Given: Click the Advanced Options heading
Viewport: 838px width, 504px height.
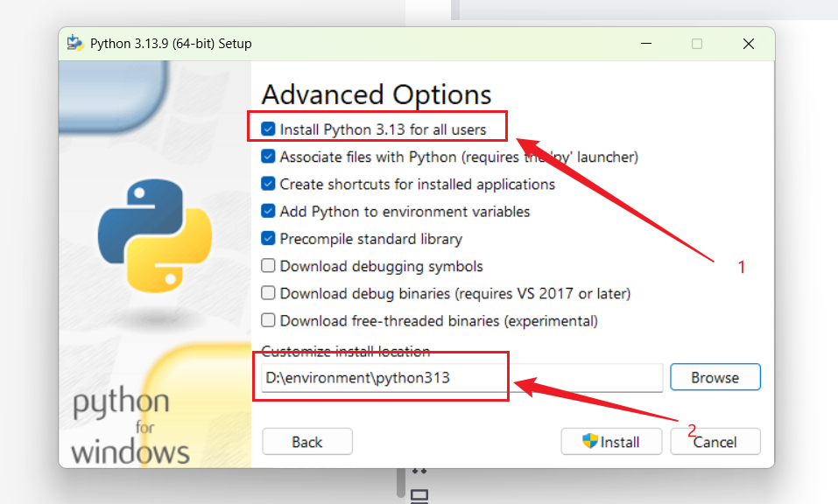Looking at the screenshot, I should click(x=377, y=95).
